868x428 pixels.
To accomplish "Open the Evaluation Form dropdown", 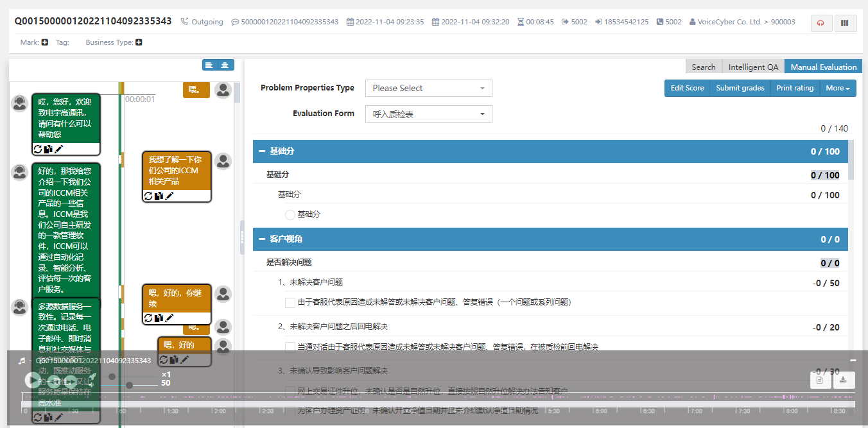I will pyautogui.click(x=428, y=114).
